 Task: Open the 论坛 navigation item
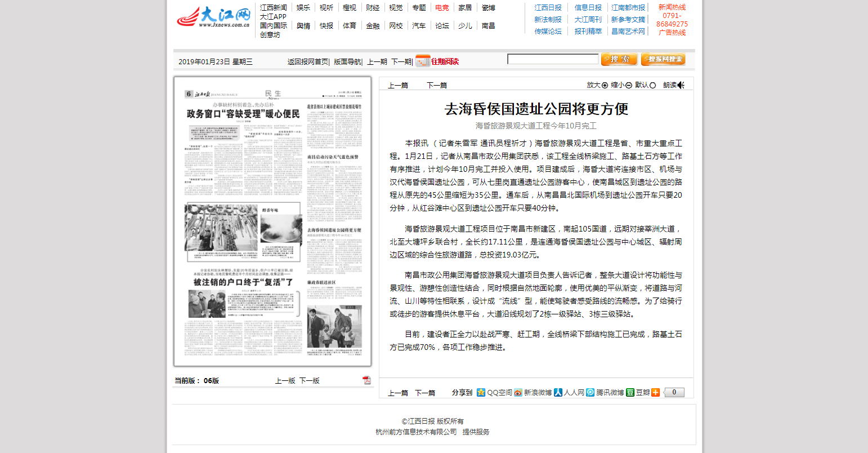click(442, 26)
